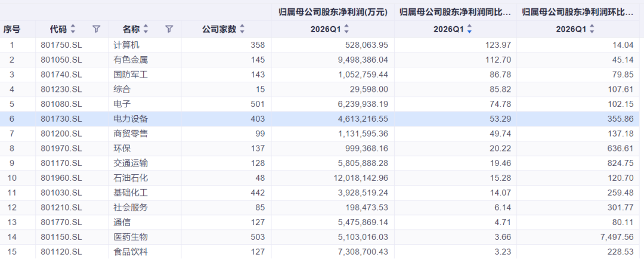Sort net profit 2026Q1 column arrows
Viewport: 644px width, 259px height.
pos(346,29)
